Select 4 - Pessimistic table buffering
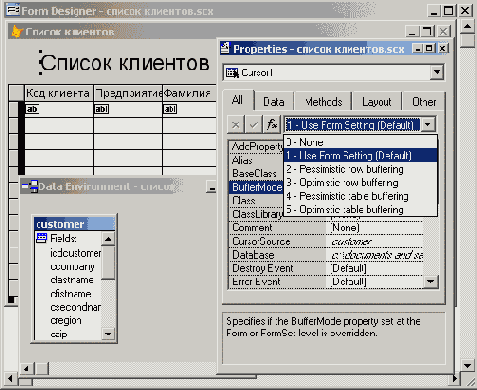Screen dimensions: 477x390 (360, 196)
